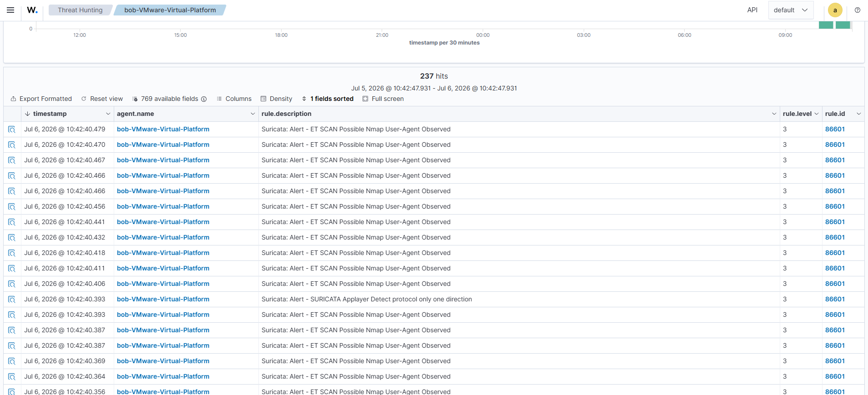Screen dimensions: 868x395
Task: Open the Density settings
Action: pyautogui.click(x=276, y=99)
